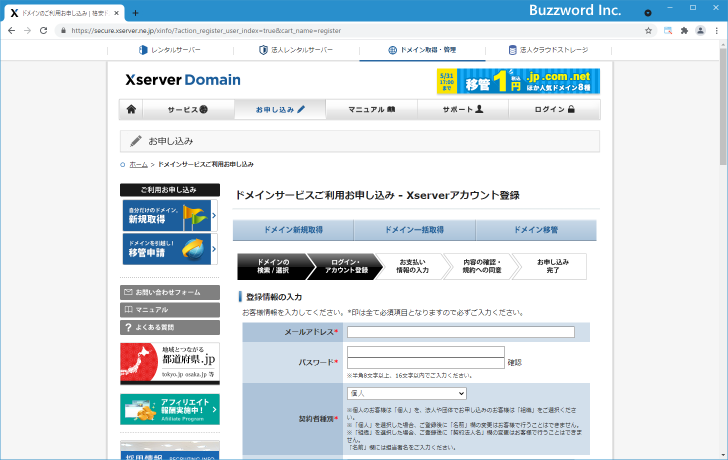Open the サービス menu item
This screenshot has height=460, width=728.
tap(188, 110)
